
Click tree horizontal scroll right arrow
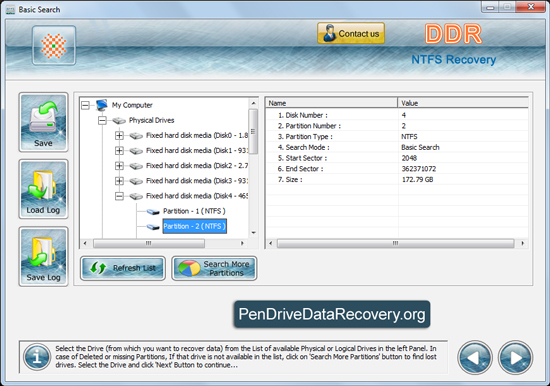242,243
